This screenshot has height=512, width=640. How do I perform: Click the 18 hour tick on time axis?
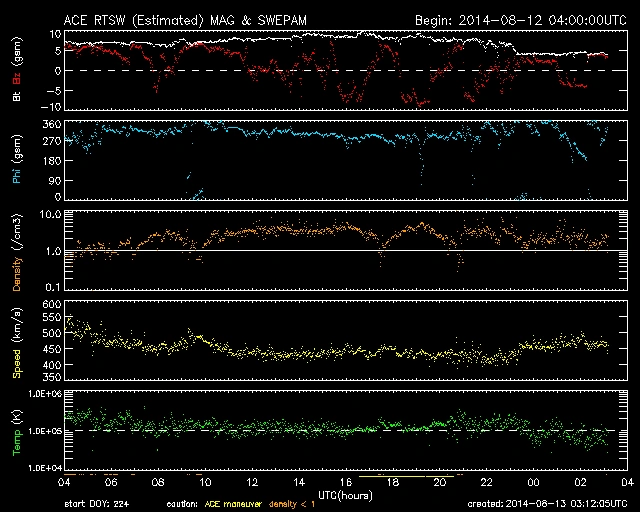pyautogui.click(x=392, y=483)
